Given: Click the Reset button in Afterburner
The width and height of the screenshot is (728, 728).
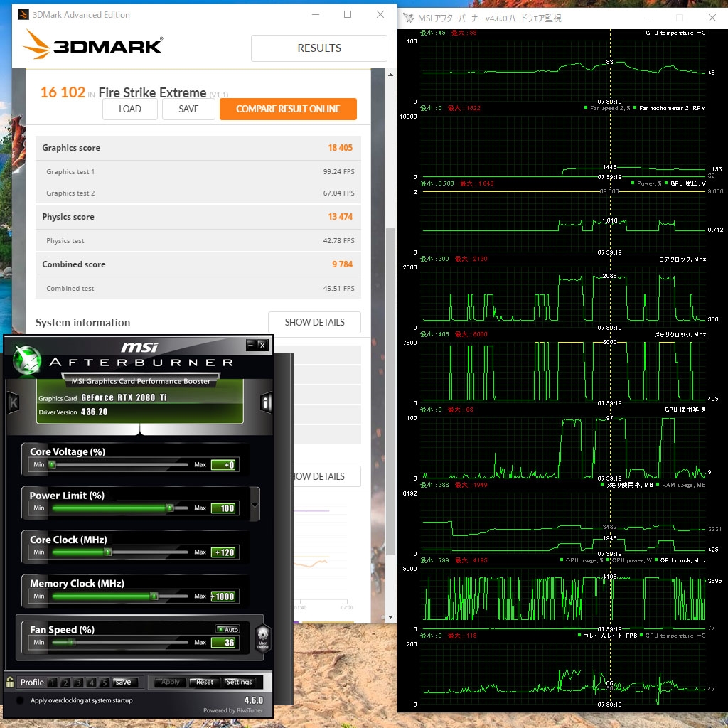Looking at the screenshot, I should pyautogui.click(x=204, y=682).
